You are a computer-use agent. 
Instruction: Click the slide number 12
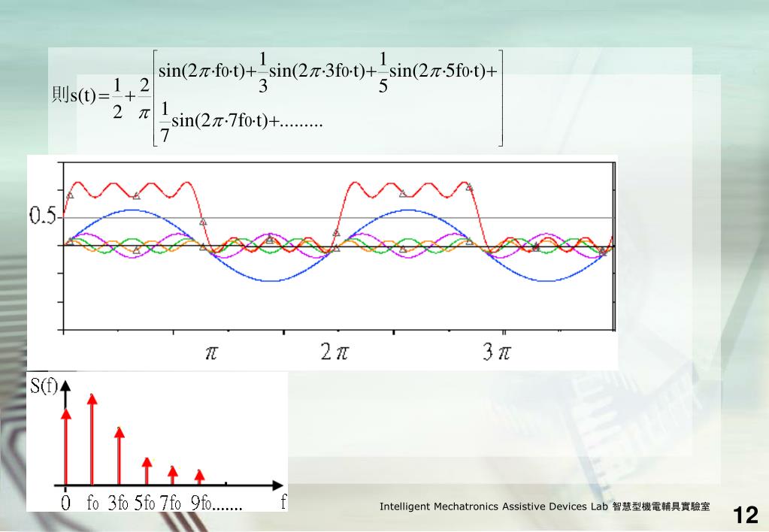[x=746, y=515]
